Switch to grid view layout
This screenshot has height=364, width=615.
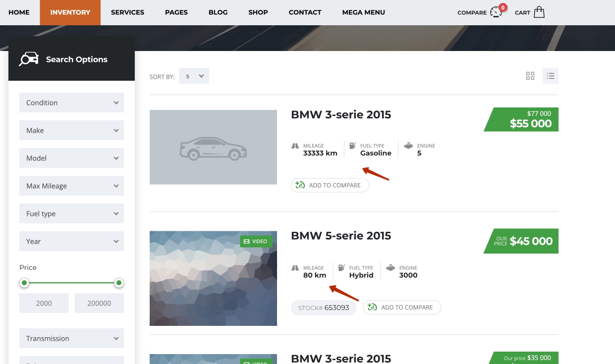click(x=530, y=76)
